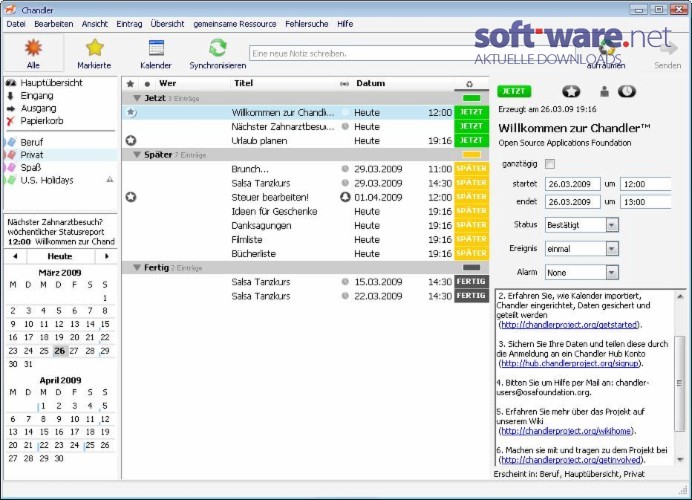Image resolution: width=692 pixels, height=500 pixels.
Task: Go to previous month in mini calendar
Action: click(15, 256)
